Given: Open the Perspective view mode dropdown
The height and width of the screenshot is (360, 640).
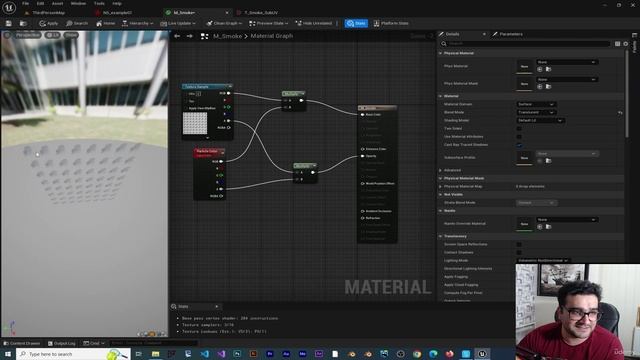Looking at the screenshot, I should click(28, 35).
